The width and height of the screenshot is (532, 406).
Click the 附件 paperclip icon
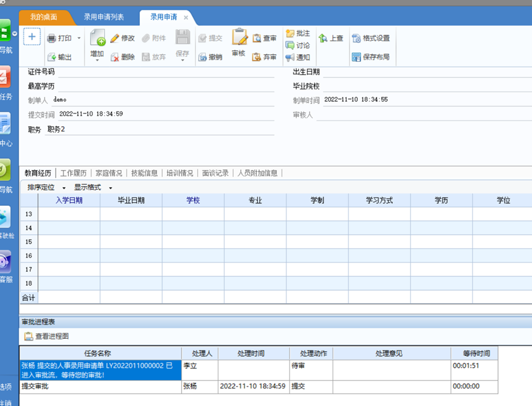[x=146, y=38]
